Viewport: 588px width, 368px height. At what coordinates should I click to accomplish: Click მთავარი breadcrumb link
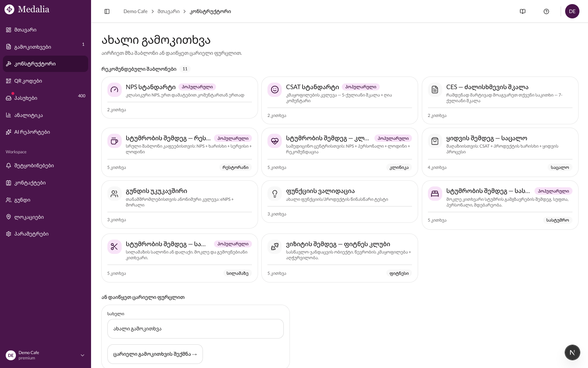169,11
